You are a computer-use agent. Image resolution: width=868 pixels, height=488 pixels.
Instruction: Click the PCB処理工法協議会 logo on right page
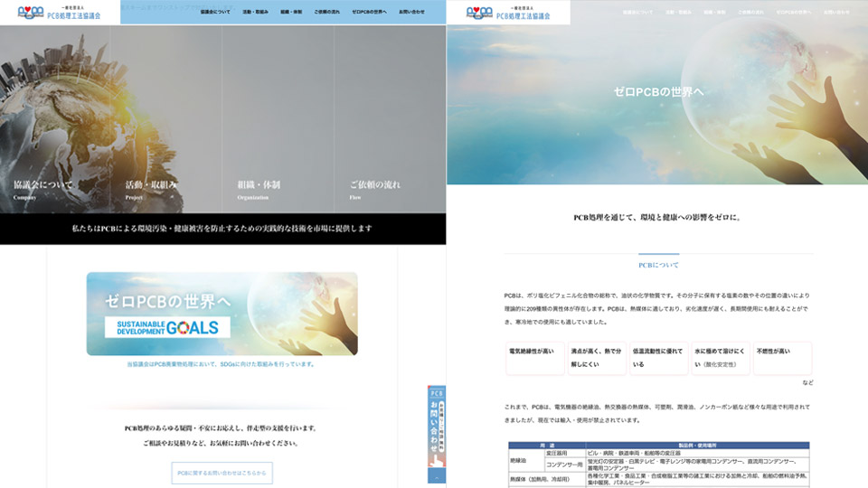point(506,13)
